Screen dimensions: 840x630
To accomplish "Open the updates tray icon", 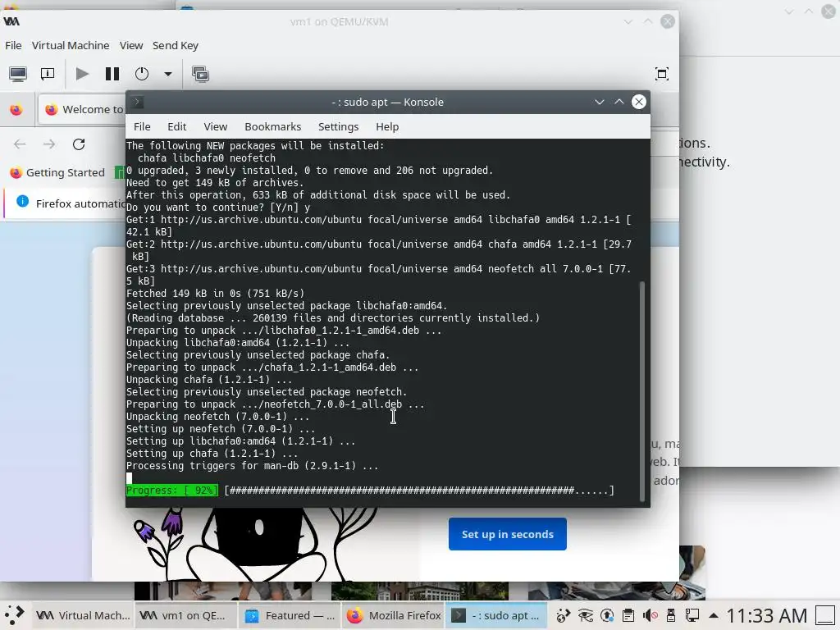I will tap(607, 615).
